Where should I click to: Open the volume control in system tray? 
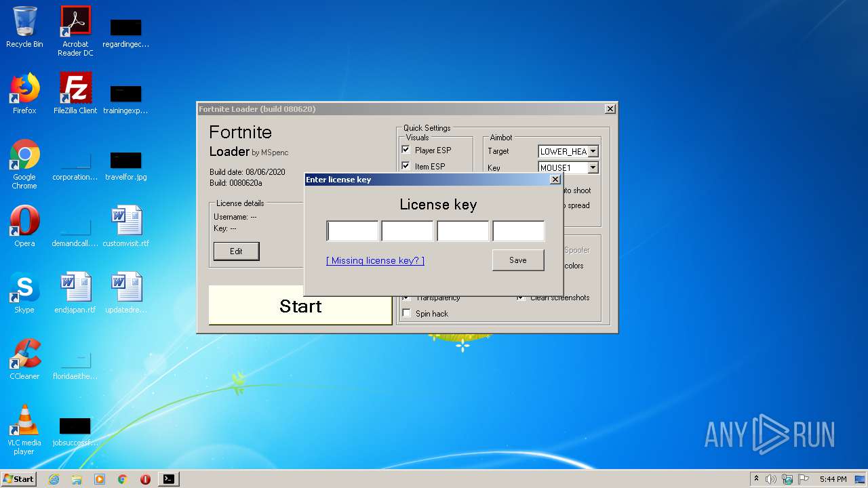point(771,479)
